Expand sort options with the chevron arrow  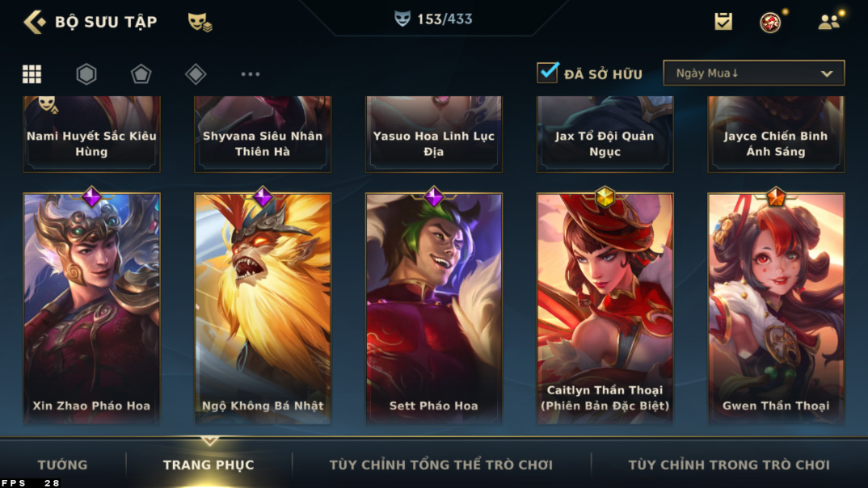pyautogui.click(x=827, y=74)
